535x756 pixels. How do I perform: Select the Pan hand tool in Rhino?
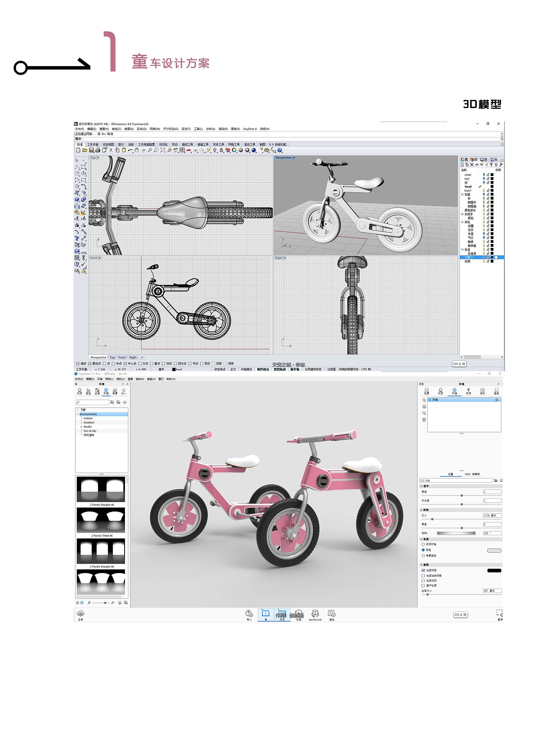(x=137, y=150)
